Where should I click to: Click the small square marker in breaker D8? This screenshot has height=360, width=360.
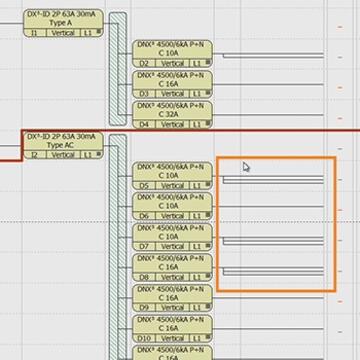pos(208,276)
